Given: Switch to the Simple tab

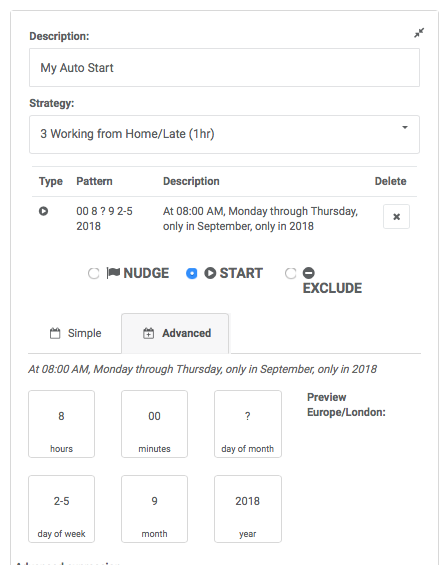Looking at the screenshot, I should point(75,333).
